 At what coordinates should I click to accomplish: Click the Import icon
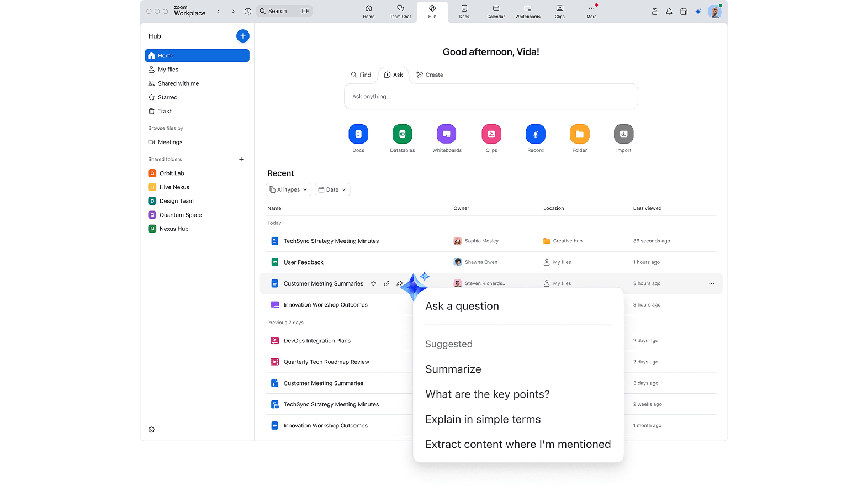click(623, 134)
